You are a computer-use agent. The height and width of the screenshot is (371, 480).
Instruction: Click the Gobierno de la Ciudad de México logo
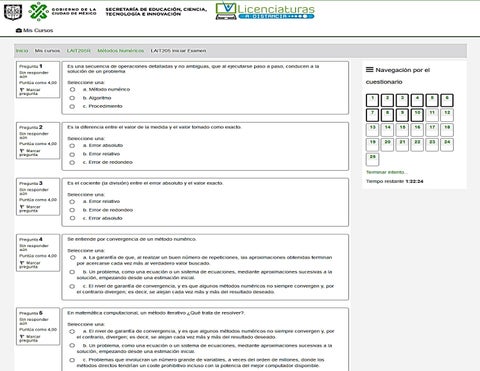62,11
